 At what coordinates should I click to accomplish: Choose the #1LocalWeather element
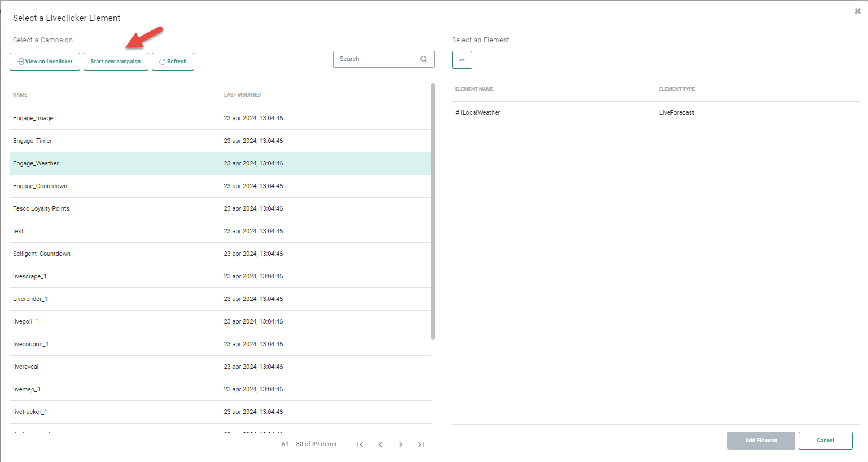(478, 113)
